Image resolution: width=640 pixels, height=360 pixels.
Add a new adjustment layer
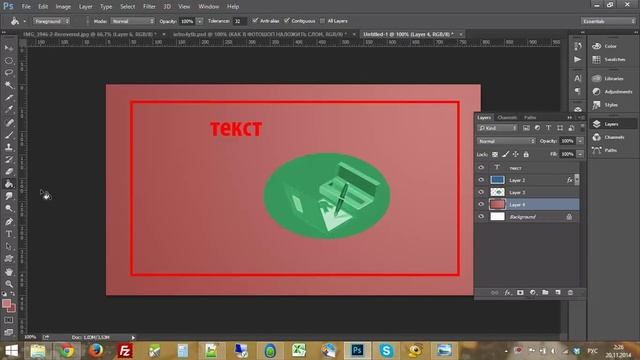coord(533,293)
